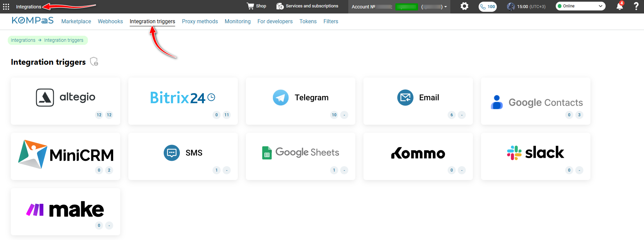Click the Shop cart icon
This screenshot has height=240, width=644.
coord(250,6)
